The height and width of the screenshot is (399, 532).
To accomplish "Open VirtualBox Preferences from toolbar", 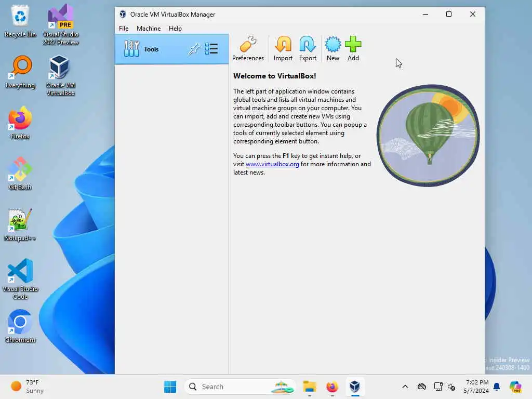I will pos(248,49).
